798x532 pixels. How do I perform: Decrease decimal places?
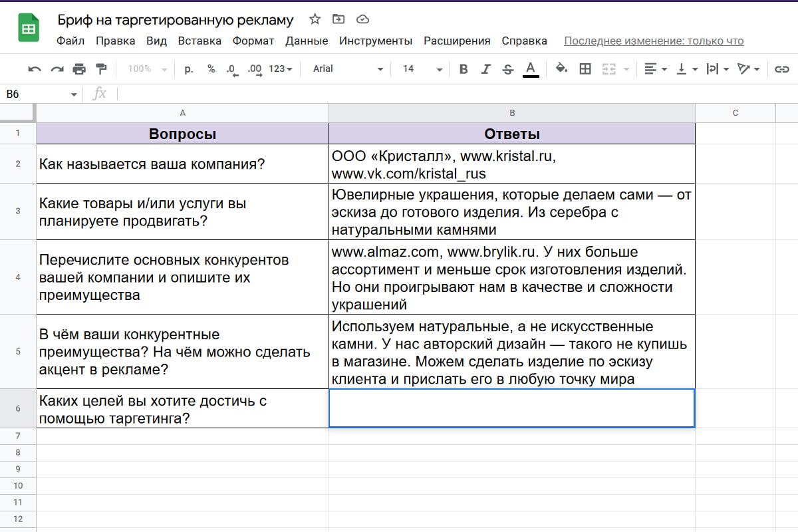(231, 68)
